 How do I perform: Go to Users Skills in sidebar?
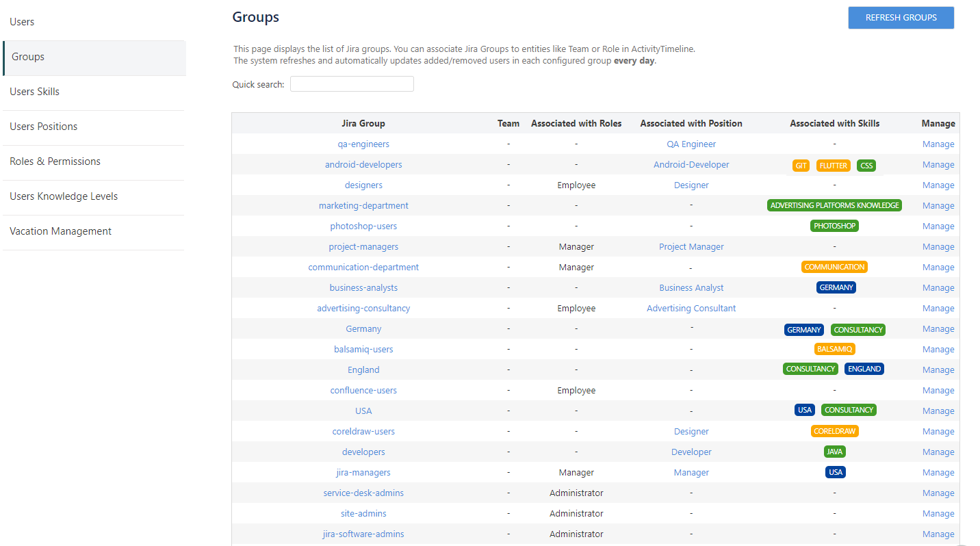click(34, 92)
